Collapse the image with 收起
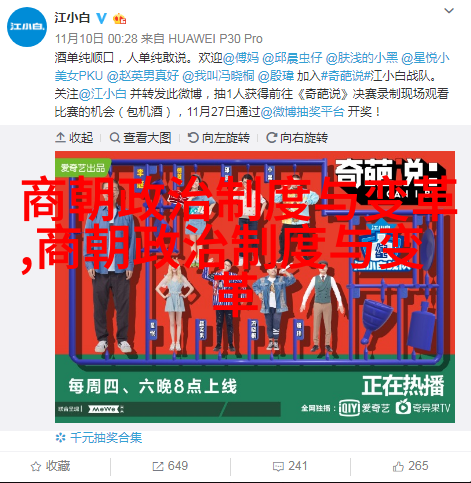The height and width of the screenshot is (483, 471). pos(74,137)
